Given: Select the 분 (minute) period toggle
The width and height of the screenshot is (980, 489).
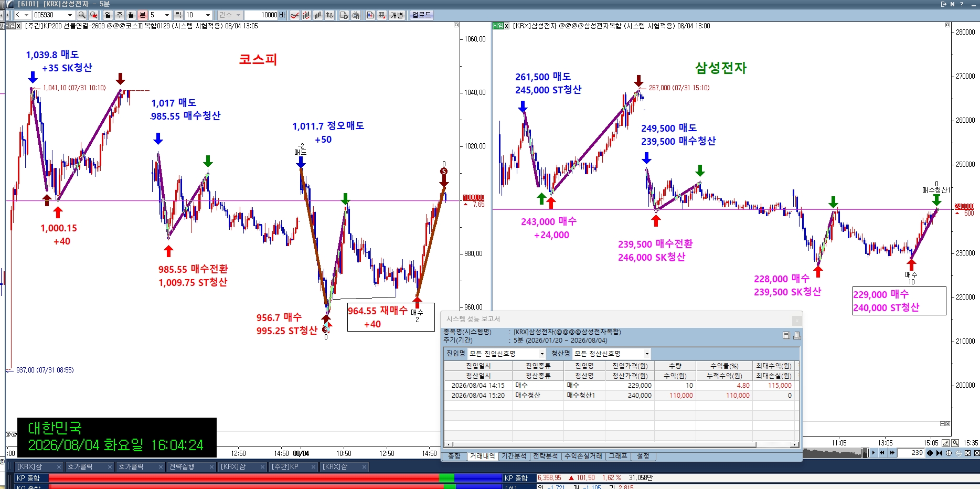Looking at the screenshot, I should click(x=143, y=15).
